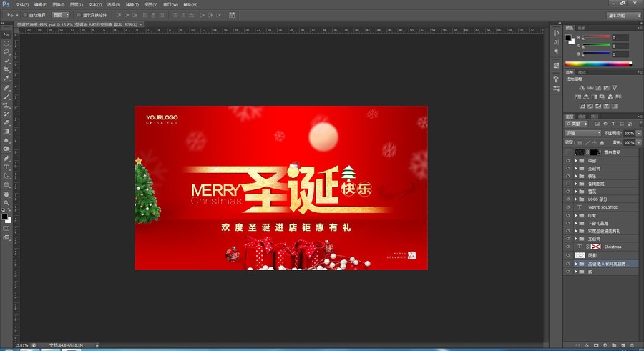Image resolution: width=644 pixels, height=351 pixels.
Task: Click the red R color slider
Action: [596, 37]
